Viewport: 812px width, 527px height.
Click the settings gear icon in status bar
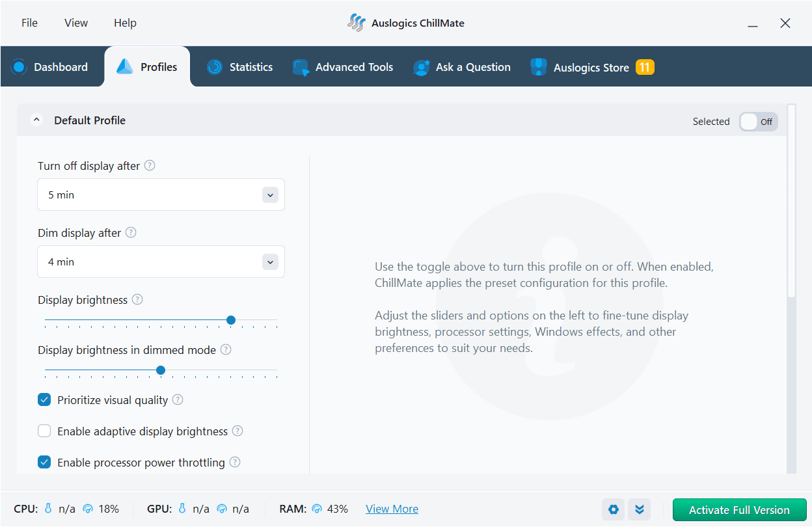pyautogui.click(x=613, y=509)
